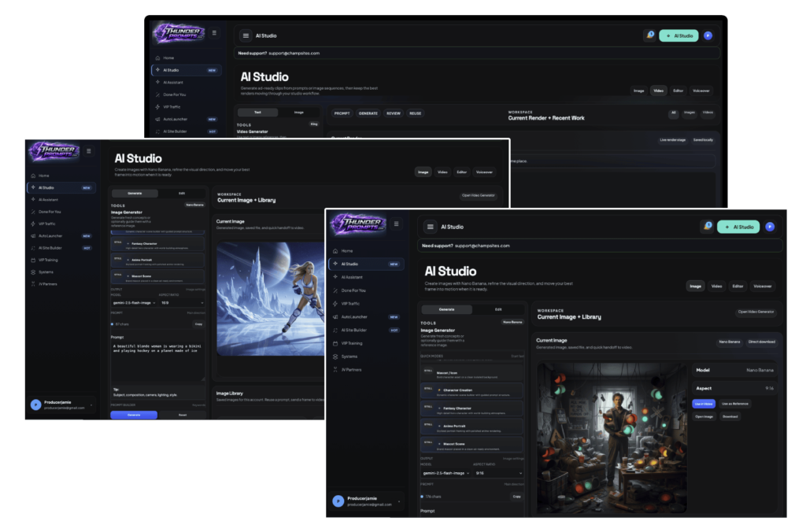Click VIP Traffic icon in top back window sidebar
Screen dimensions: 806x532
[x=158, y=106]
